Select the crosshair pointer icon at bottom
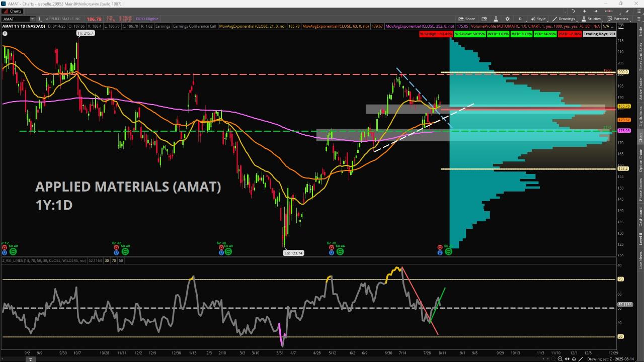This screenshot has width=644, height=362. 574,358
